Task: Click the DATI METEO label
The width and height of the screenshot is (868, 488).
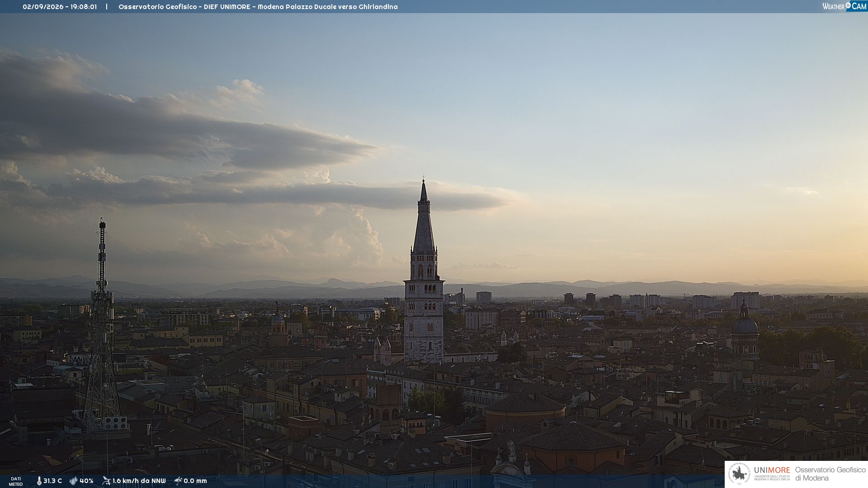Action: click(16, 481)
